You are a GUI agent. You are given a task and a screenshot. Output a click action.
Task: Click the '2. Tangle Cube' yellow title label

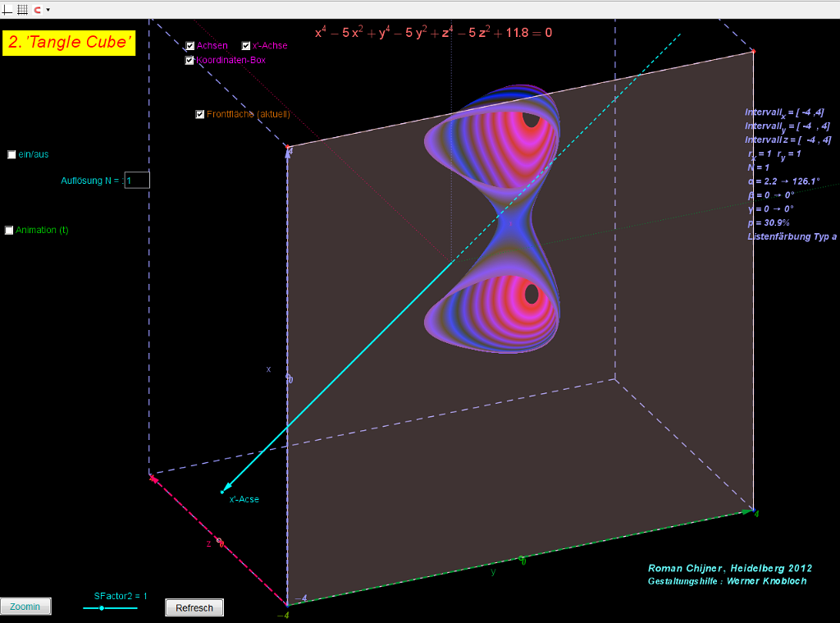click(x=70, y=43)
